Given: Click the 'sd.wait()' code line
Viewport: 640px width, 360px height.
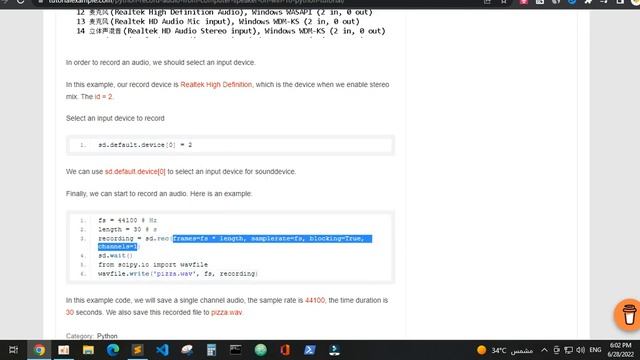Looking at the screenshot, I should (x=116, y=256).
